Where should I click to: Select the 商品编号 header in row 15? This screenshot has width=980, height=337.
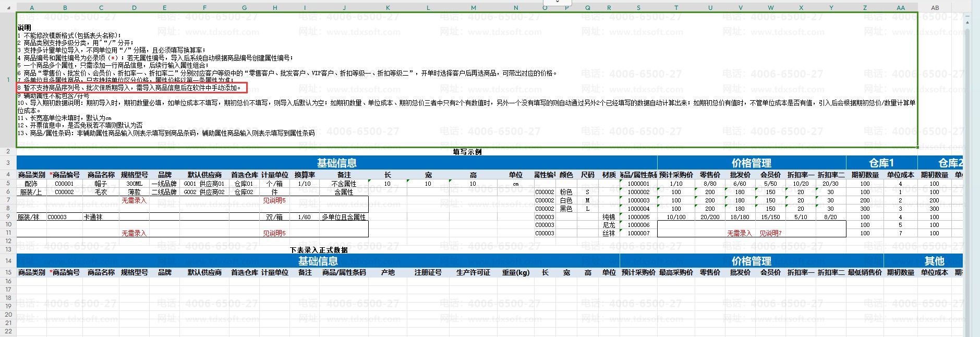[65, 272]
